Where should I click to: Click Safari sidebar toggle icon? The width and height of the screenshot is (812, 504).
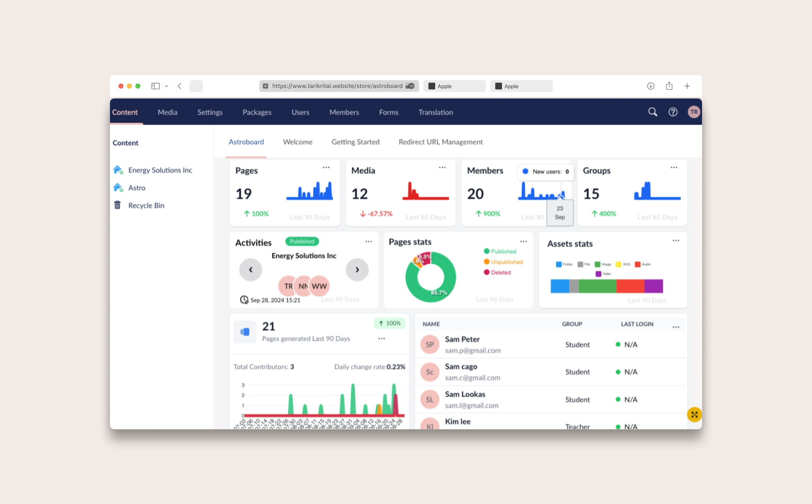[156, 86]
